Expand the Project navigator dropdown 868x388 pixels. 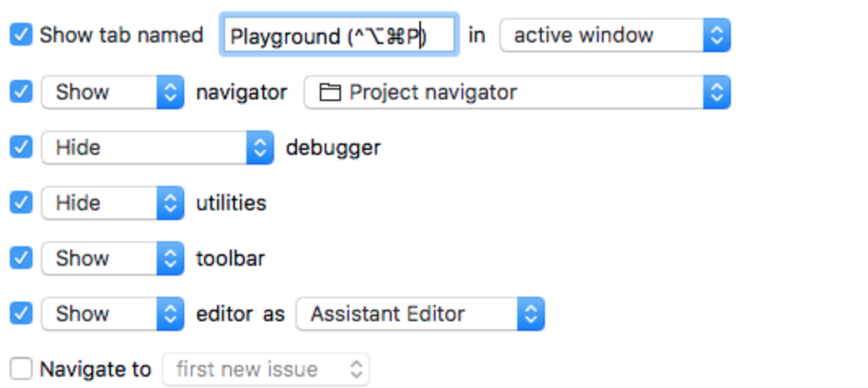point(516,92)
